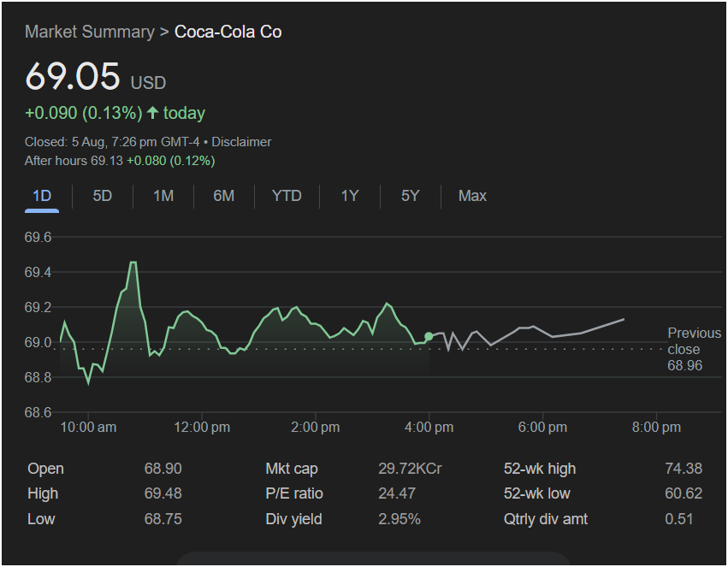Show the Max history chart

pyautogui.click(x=472, y=196)
